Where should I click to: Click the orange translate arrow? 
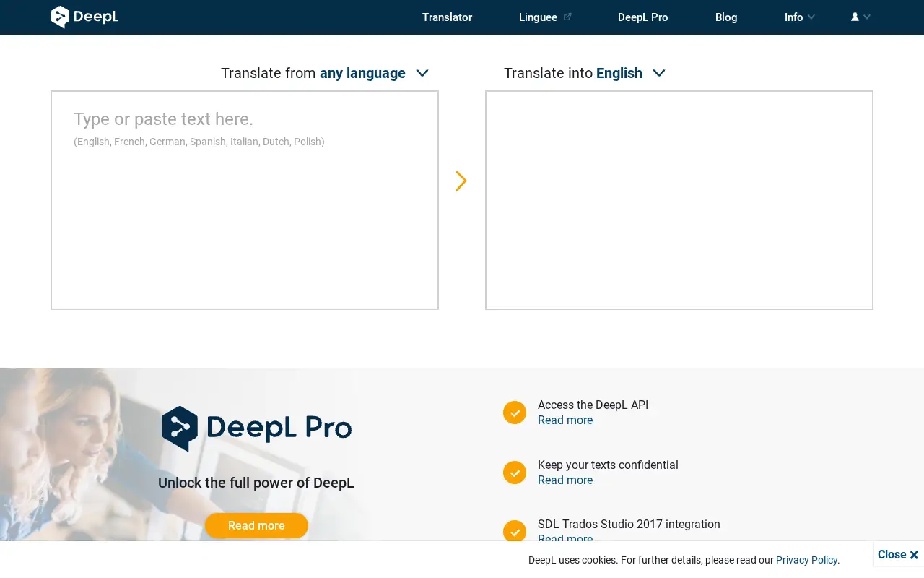click(x=461, y=181)
